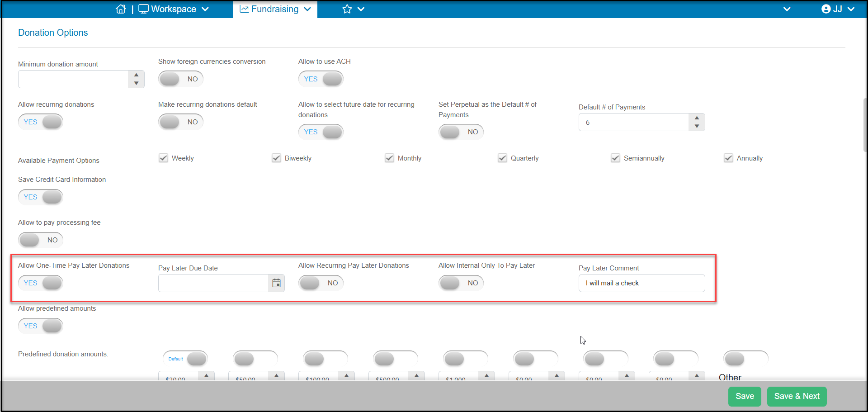868x412 pixels.
Task: Uncheck the Annually payment option
Action: (728, 158)
